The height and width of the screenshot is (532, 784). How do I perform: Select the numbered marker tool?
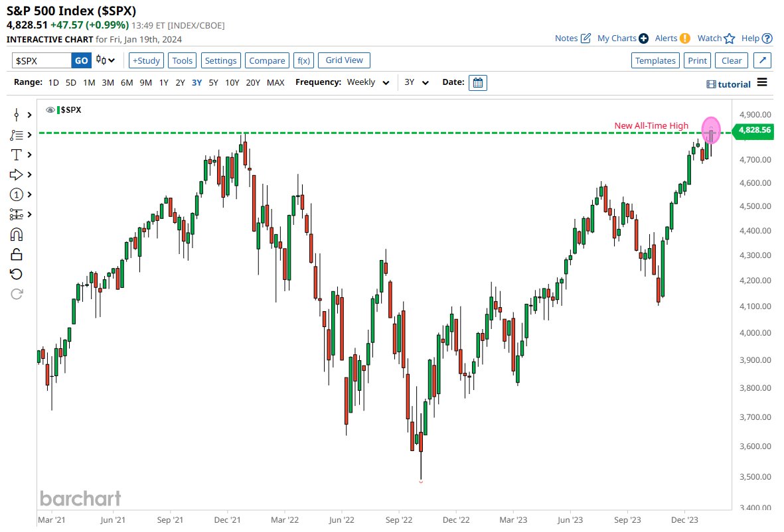click(x=17, y=194)
